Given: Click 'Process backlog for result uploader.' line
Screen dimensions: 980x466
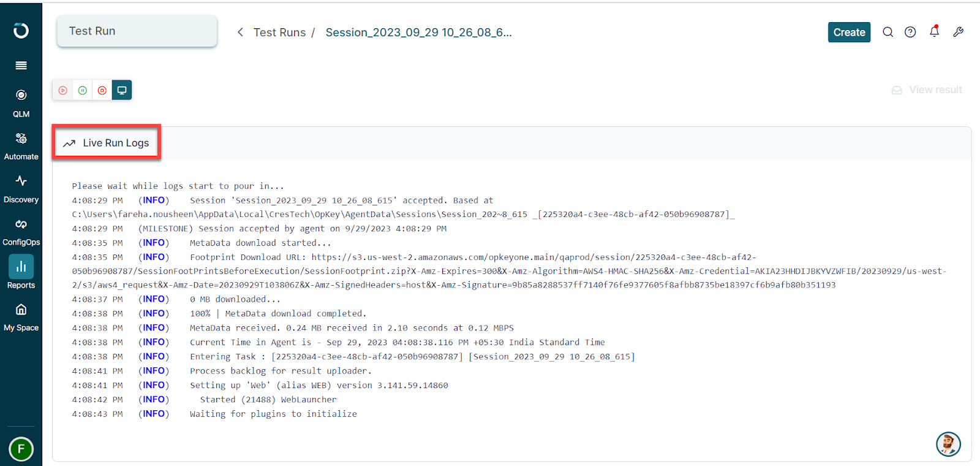Looking at the screenshot, I should 281,371.
